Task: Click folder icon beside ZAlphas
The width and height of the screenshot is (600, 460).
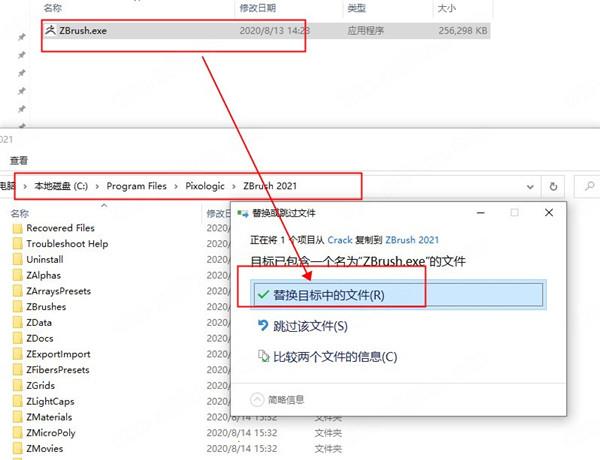Action: click(18, 276)
